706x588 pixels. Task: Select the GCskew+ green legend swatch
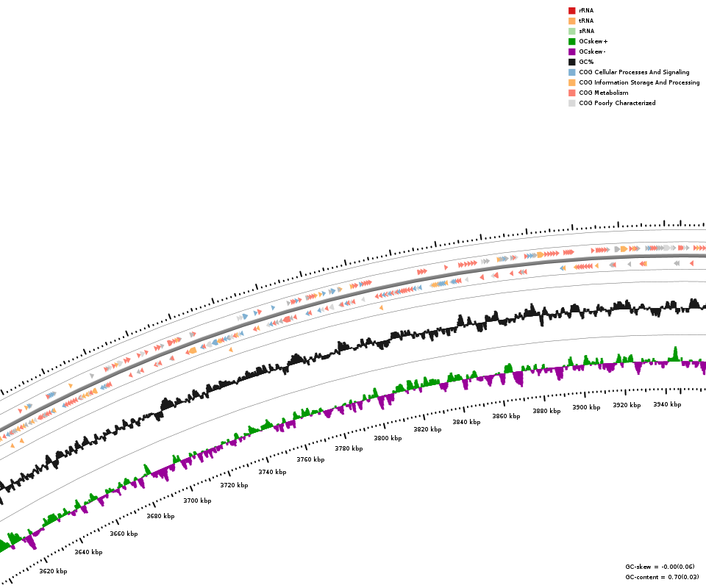coord(572,41)
